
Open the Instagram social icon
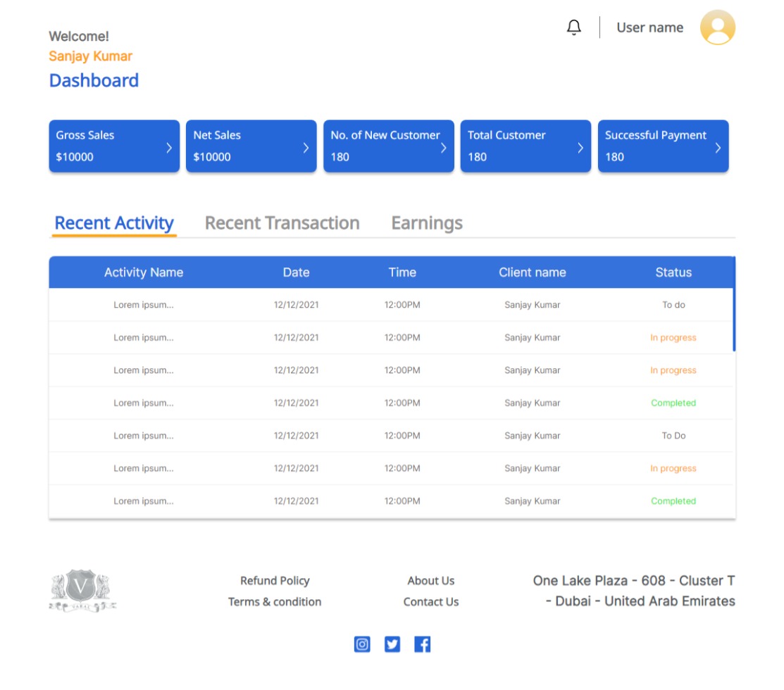tap(362, 644)
